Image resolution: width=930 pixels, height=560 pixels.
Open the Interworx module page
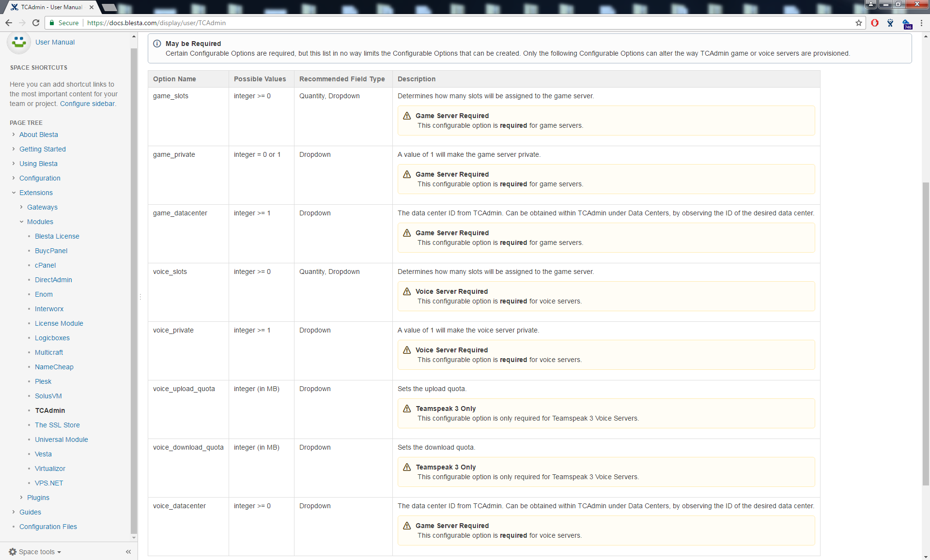(x=49, y=309)
